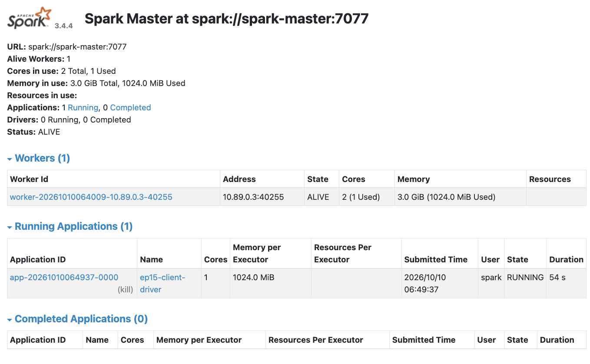Click the Apache Spark logo

[29, 18]
